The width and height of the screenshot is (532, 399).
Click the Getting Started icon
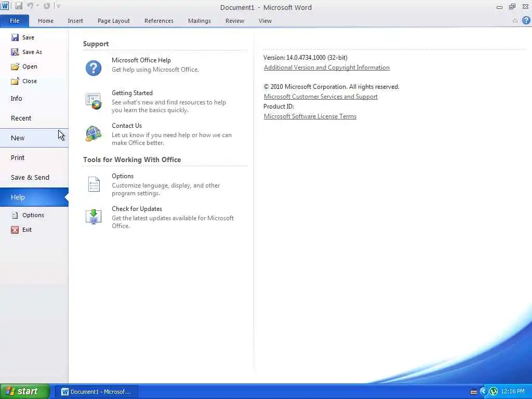94,101
